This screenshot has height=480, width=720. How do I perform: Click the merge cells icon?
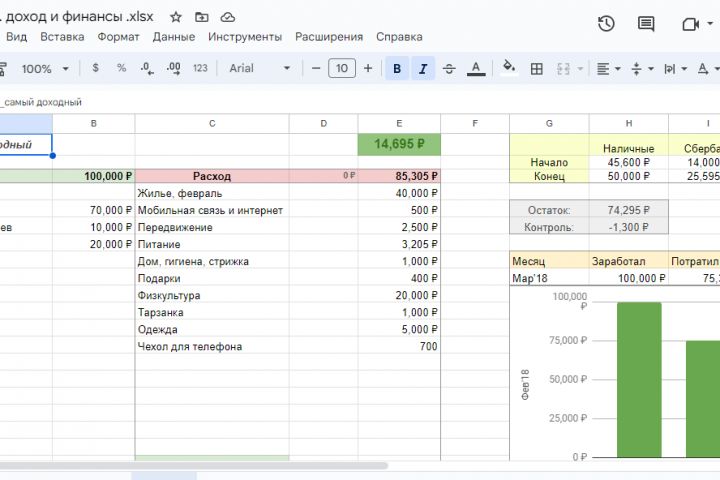563,69
